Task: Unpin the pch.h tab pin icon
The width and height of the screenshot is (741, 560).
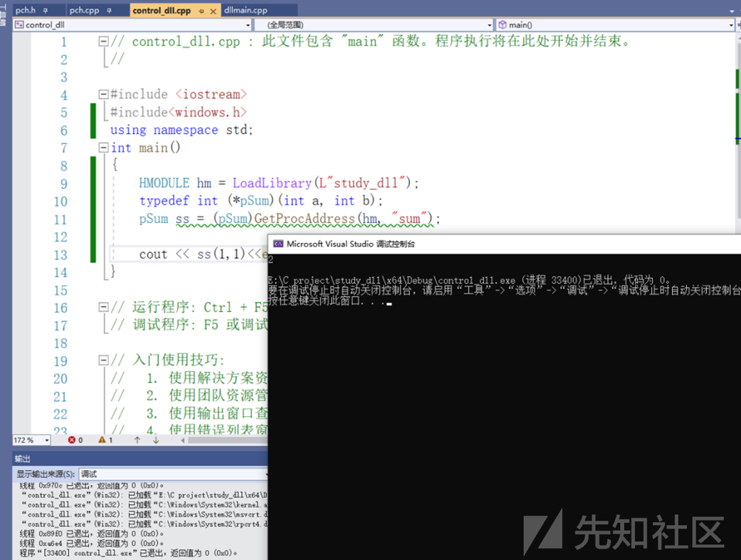Action: pos(46,10)
